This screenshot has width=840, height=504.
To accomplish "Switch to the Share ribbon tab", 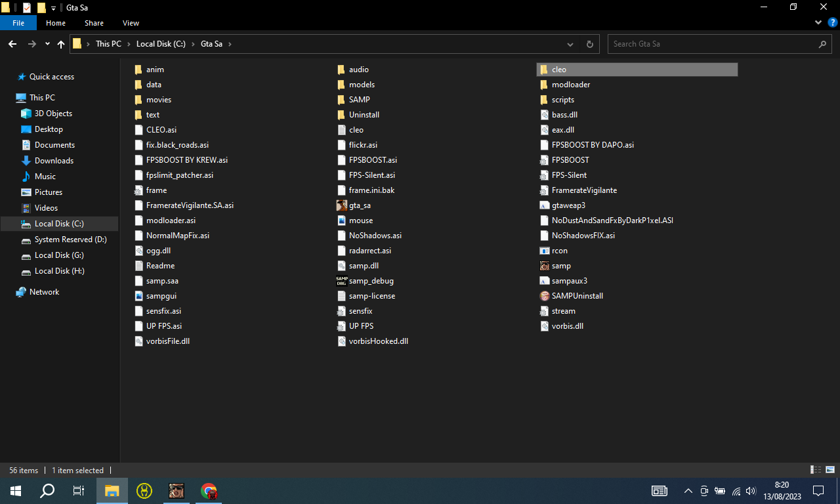I will click(x=94, y=23).
